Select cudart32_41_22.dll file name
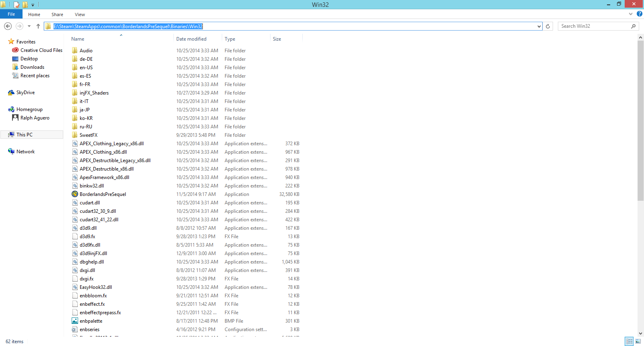This screenshot has height=346, width=644. point(99,220)
